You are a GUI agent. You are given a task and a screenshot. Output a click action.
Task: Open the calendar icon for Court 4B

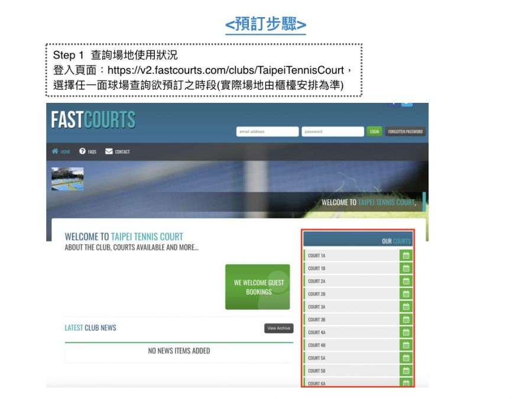(x=406, y=345)
